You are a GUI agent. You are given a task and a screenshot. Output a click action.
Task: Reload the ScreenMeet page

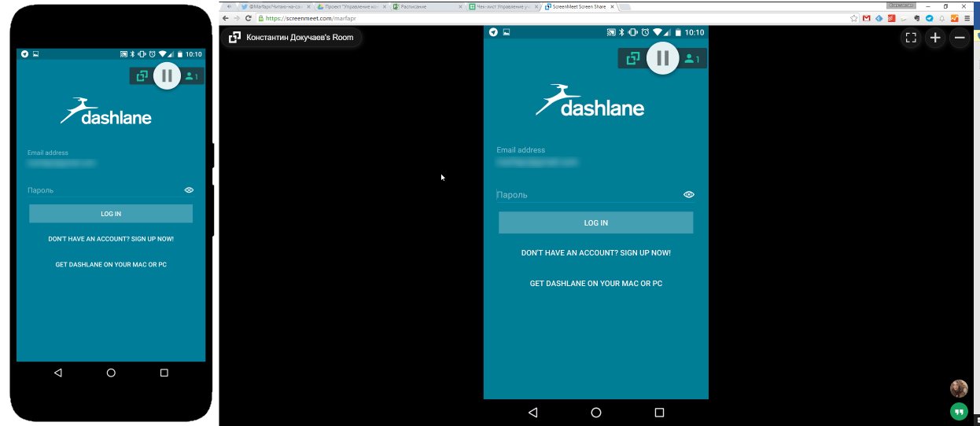[249, 18]
